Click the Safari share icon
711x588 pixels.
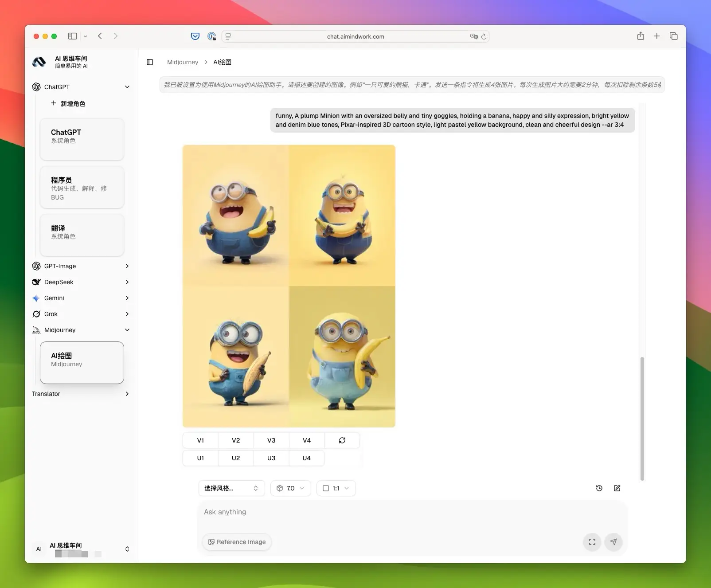(641, 36)
